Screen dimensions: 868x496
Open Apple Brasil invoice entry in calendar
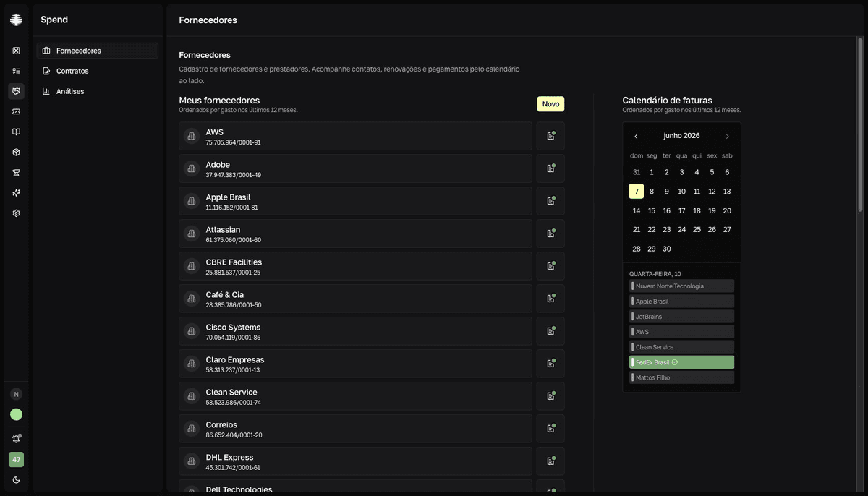point(681,302)
